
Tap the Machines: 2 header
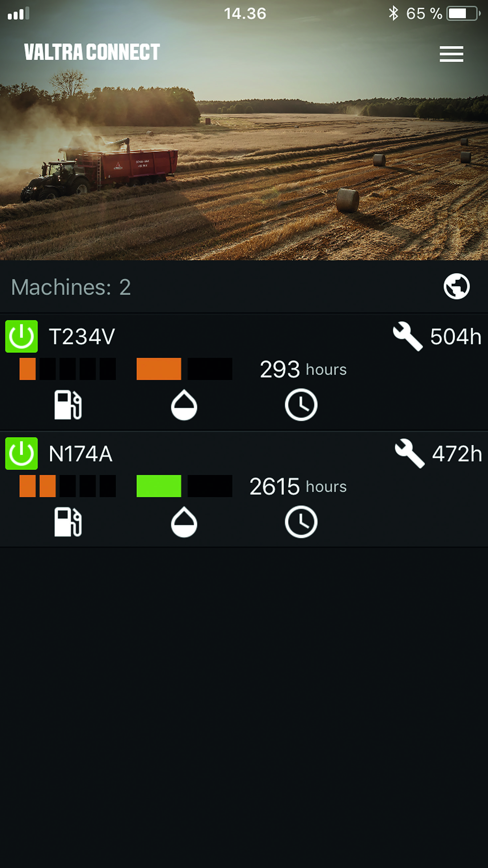tap(71, 287)
